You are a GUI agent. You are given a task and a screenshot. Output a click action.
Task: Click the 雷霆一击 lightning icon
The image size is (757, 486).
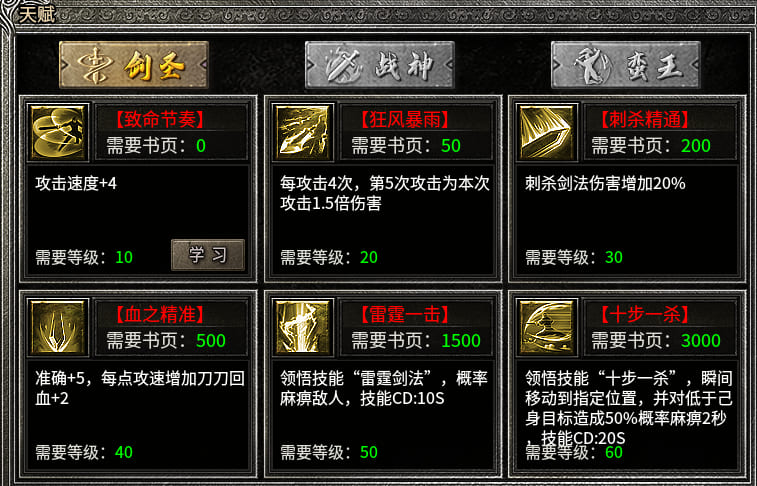(303, 327)
